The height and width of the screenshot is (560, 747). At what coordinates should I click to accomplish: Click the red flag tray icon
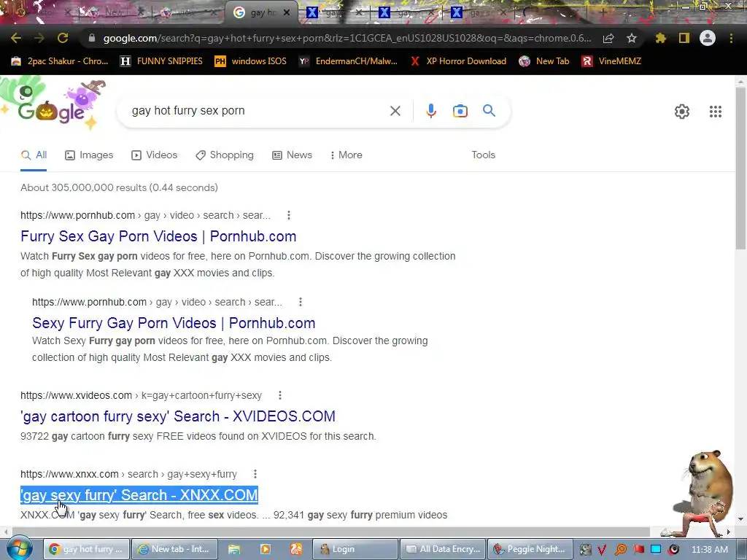[638, 549]
